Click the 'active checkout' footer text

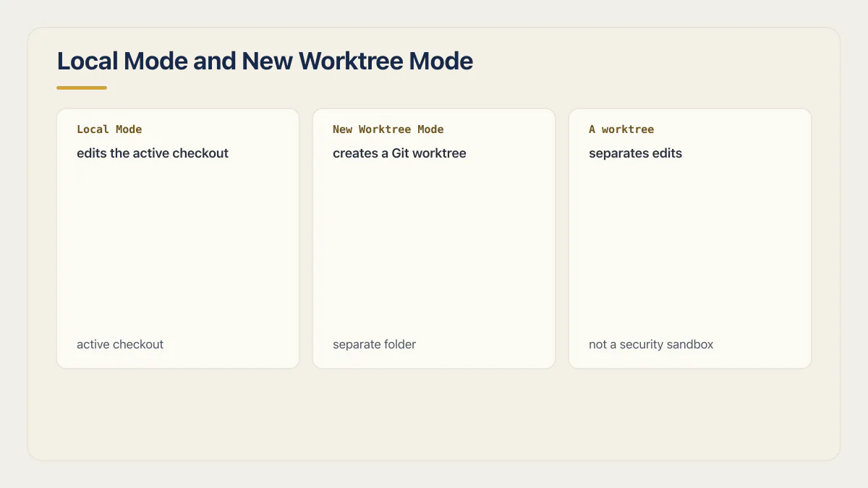[x=120, y=344]
